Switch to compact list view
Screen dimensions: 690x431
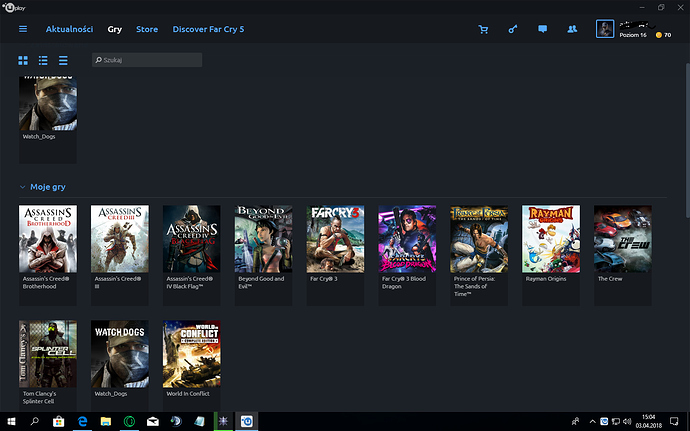coord(63,60)
